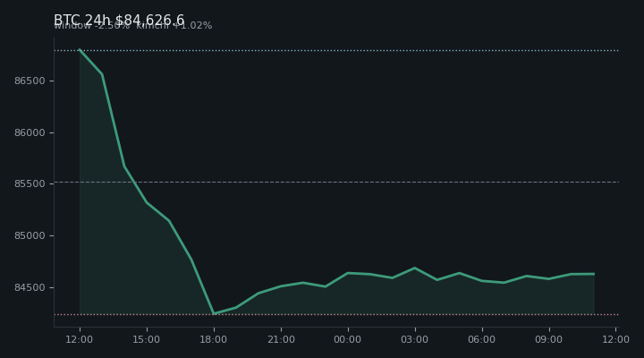Click the 24h low point on the price line
Screen dimensions: 644x358
tap(214, 313)
